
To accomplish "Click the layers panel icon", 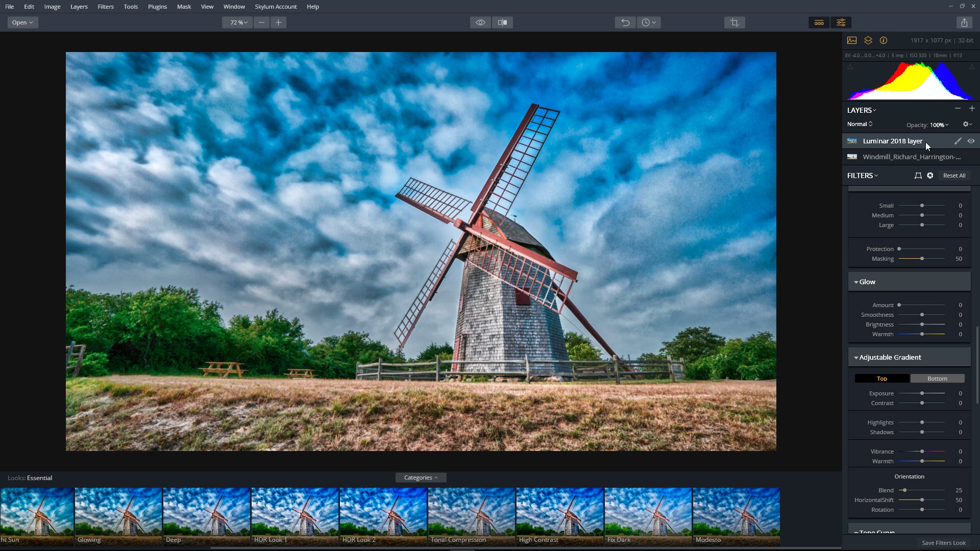I will tap(868, 40).
